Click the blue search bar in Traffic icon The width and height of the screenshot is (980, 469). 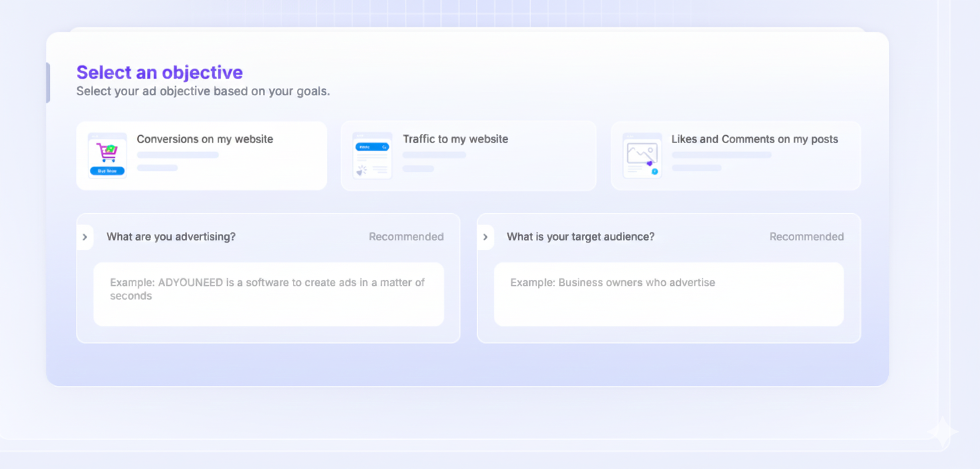click(372, 147)
